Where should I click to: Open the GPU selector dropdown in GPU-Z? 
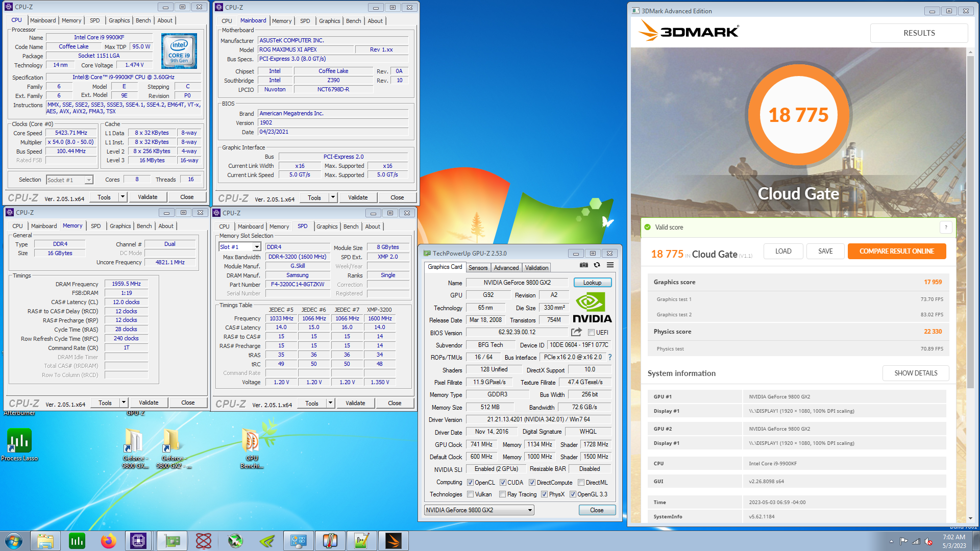[479, 510]
